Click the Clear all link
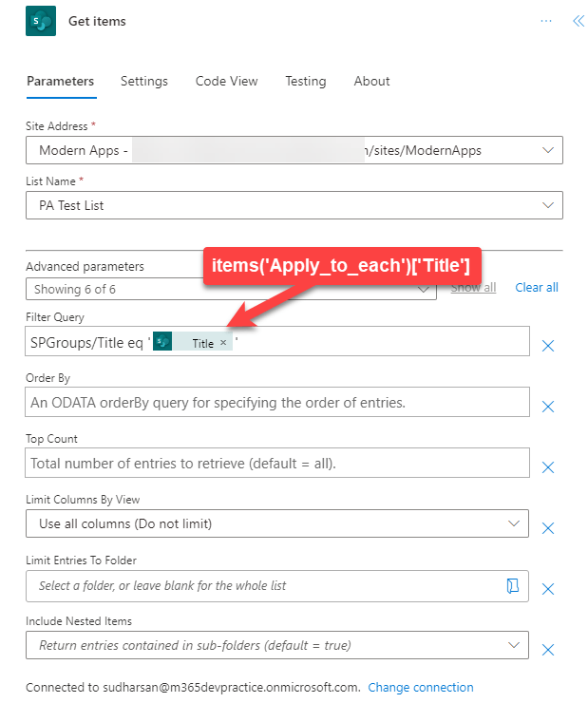The image size is (588, 703). pyautogui.click(x=537, y=287)
